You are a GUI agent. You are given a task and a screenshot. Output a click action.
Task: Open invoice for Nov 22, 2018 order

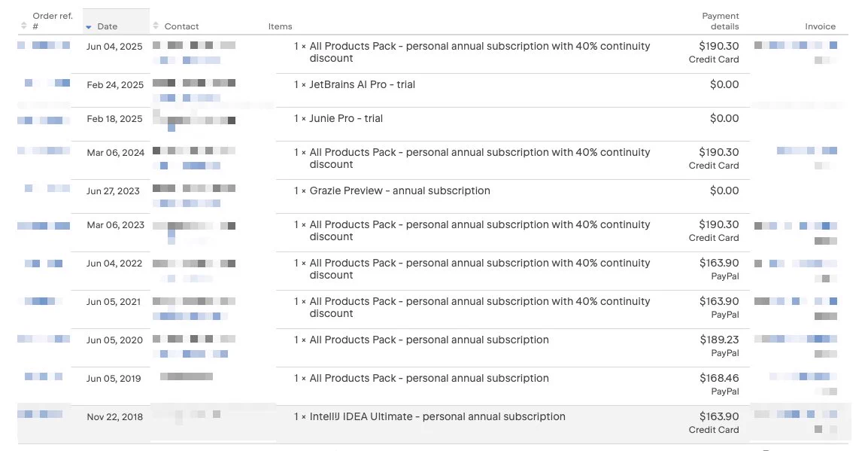796,414
